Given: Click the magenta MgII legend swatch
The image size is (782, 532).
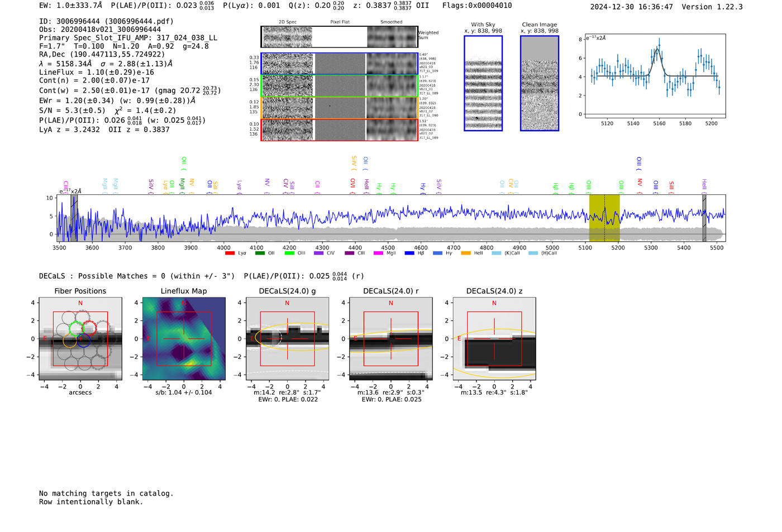Looking at the screenshot, I should (x=378, y=253).
